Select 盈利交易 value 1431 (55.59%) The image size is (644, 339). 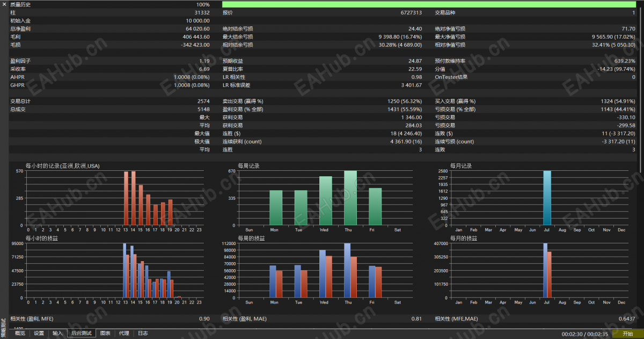[x=405, y=109]
